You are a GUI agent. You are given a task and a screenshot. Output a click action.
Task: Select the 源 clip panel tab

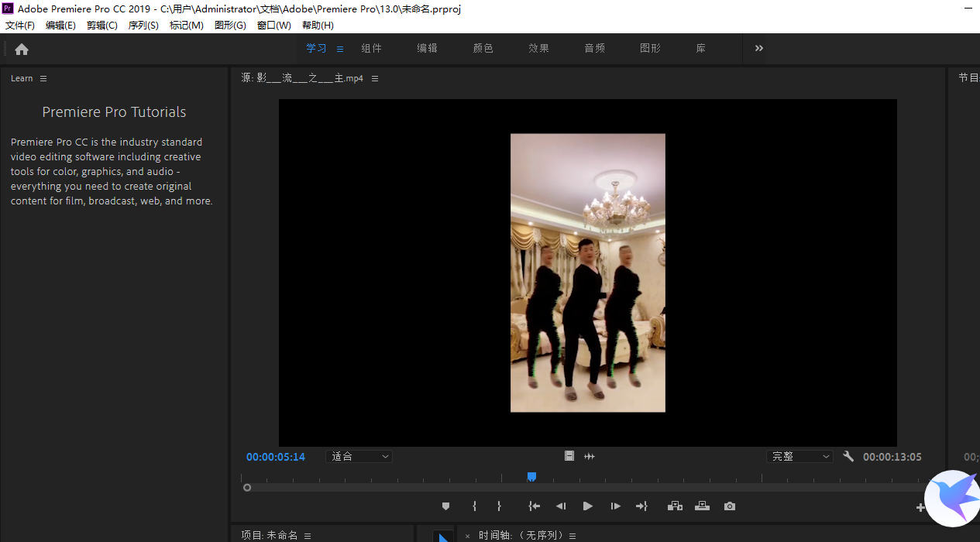click(x=302, y=78)
